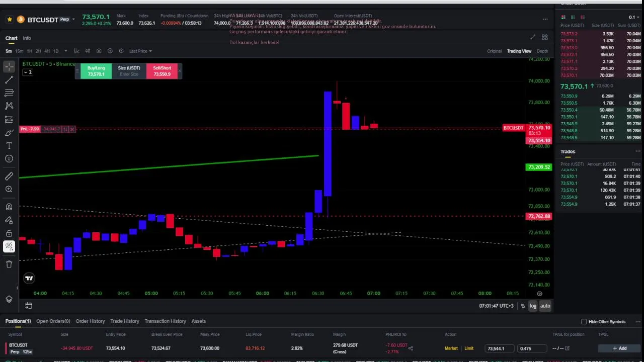Click the close price field showing 73,544.1
644x362 pixels.
click(x=500, y=348)
